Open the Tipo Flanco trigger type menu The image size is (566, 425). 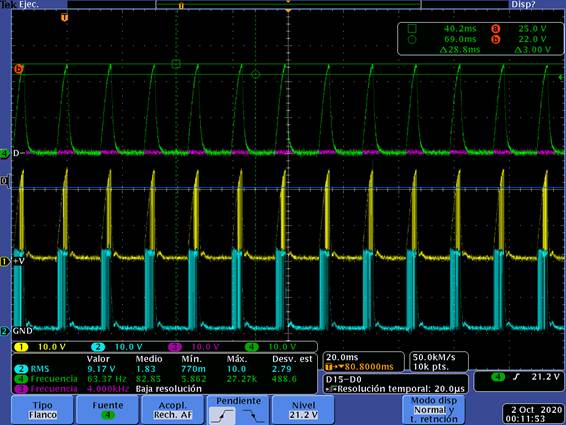click(42, 410)
